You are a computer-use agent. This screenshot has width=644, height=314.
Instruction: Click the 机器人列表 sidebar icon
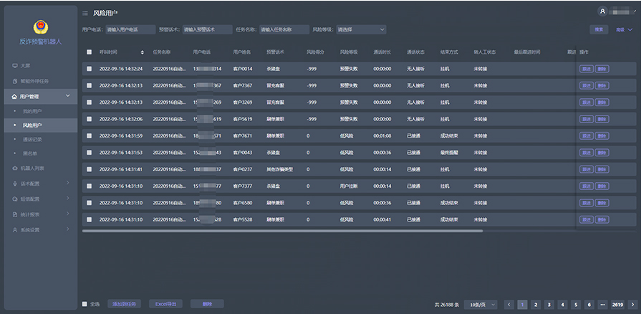click(x=15, y=168)
